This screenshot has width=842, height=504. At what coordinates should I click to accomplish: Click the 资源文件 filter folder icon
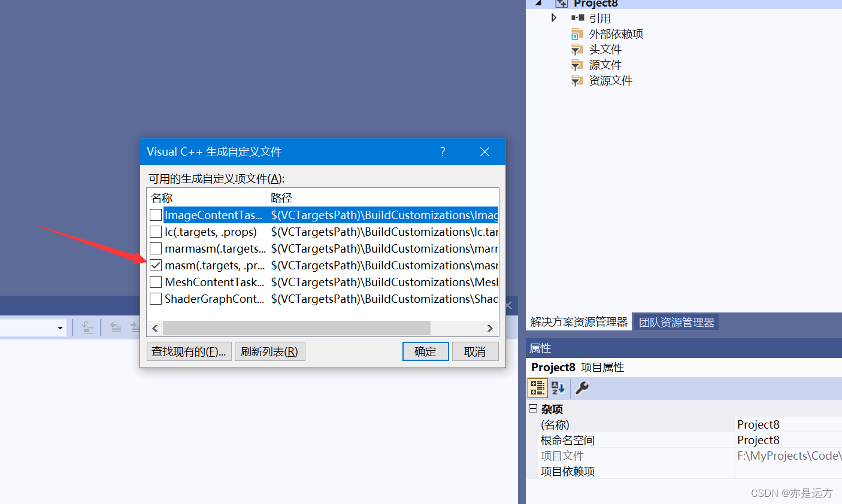coord(577,81)
